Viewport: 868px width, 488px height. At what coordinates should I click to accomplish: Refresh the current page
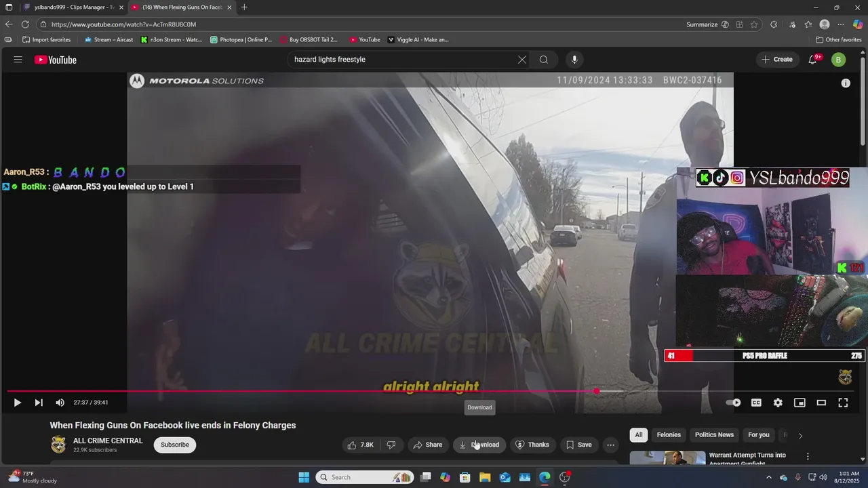(x=25, y=24)
